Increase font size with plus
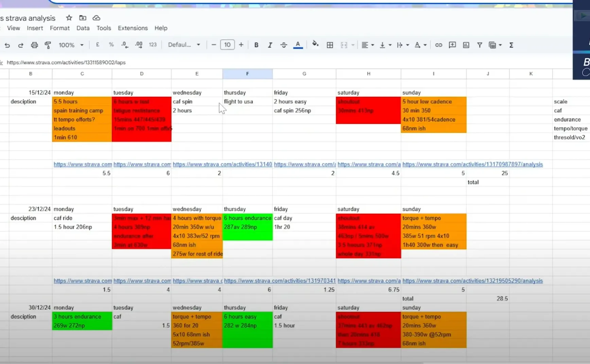590x364 pixels. coord(241,44)
